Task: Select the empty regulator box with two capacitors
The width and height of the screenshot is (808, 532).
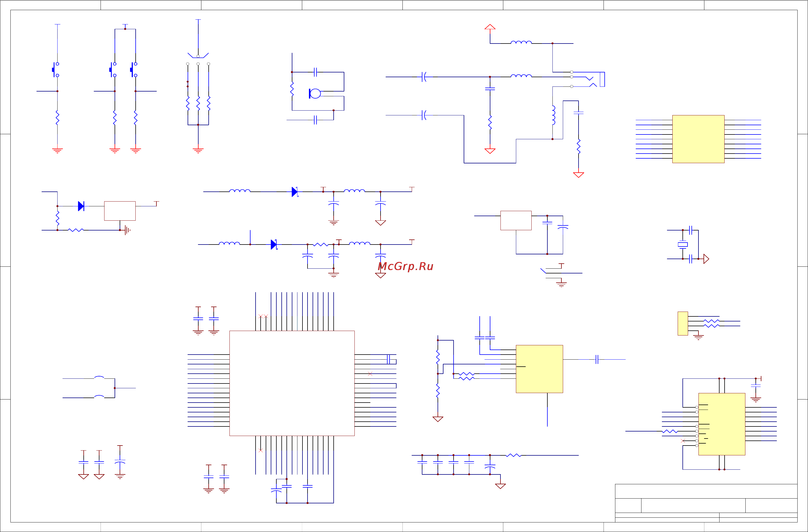Action: 516,220
